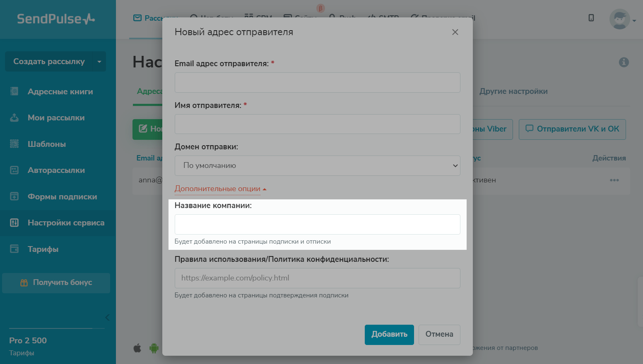Image resolution: width=643 pixels, height=364 pixels.
Task: Click the info icon near page header
Action: pyautogui.click(x=624, y=62)
